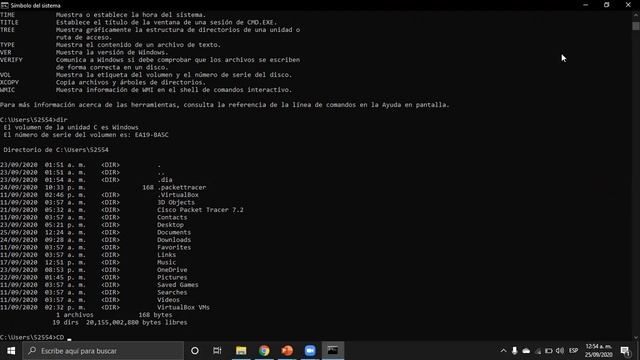Select the Command Prompt taskbar icon
The width and height of the screenshot is (640, 360).
(333, 351)
